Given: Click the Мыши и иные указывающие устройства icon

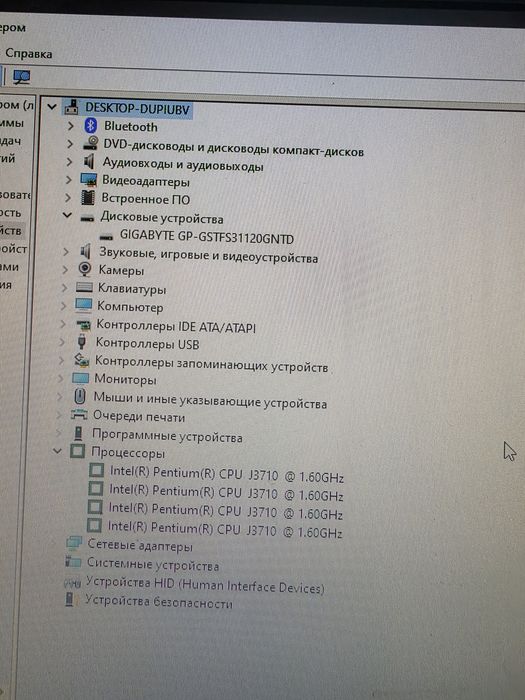Looking at the screenshot, I should tap(79, 396).
